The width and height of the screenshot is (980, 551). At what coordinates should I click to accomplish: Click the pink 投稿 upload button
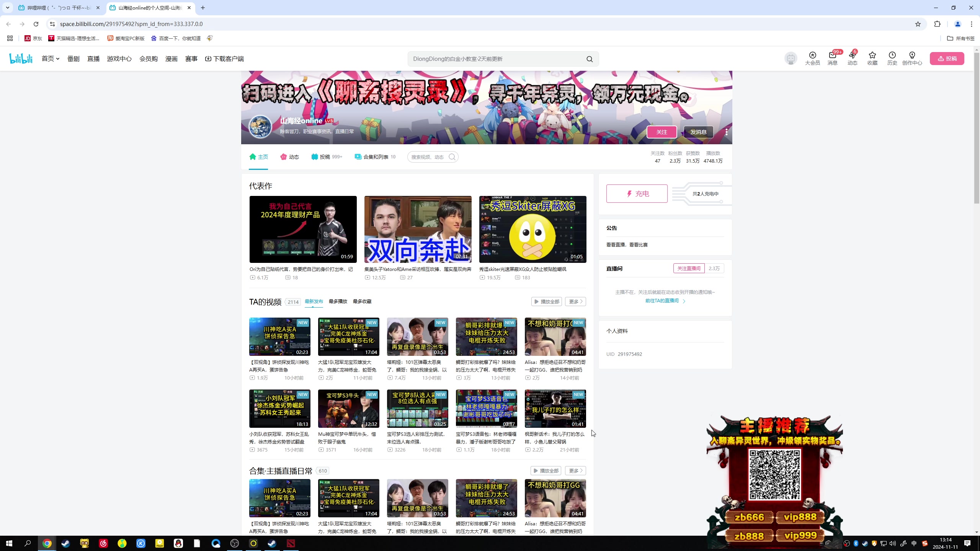point(947,59)
